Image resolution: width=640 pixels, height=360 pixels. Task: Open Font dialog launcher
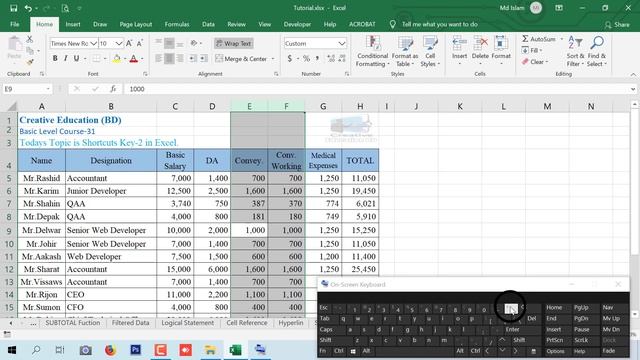click(x=145, y=74)
